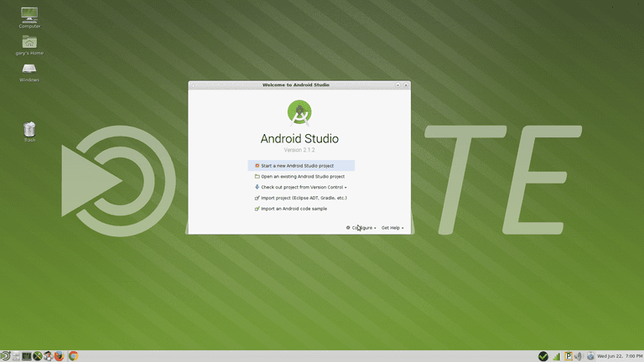Start a new Android Studio project
644x362 pixels.
[x=301, y=166]
